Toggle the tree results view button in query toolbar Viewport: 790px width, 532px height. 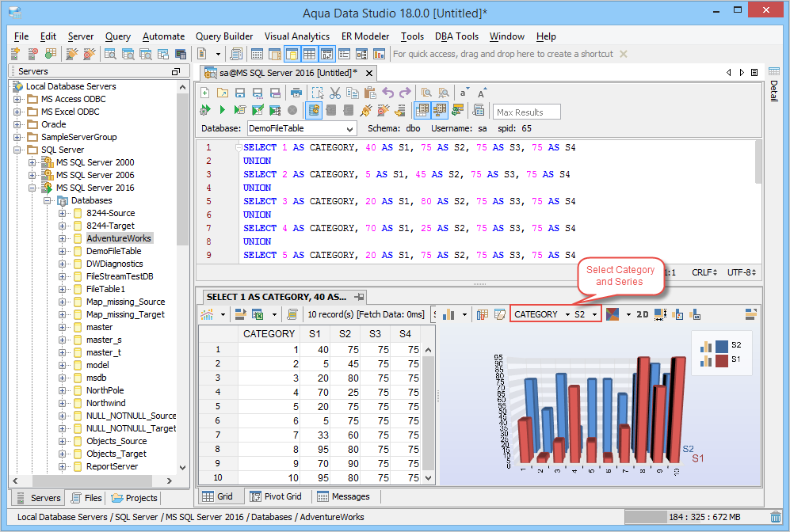tap(440, 110)
